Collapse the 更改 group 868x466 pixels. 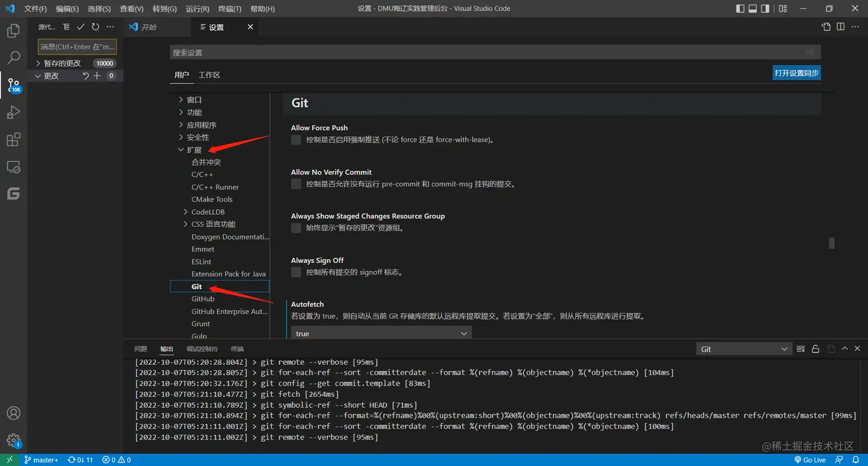[x=38, y=76]
